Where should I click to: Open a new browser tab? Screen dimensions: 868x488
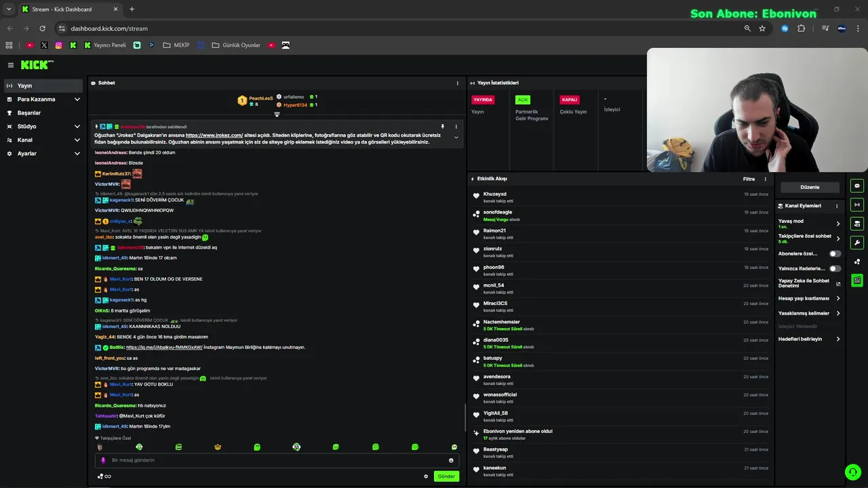[132, 9]
